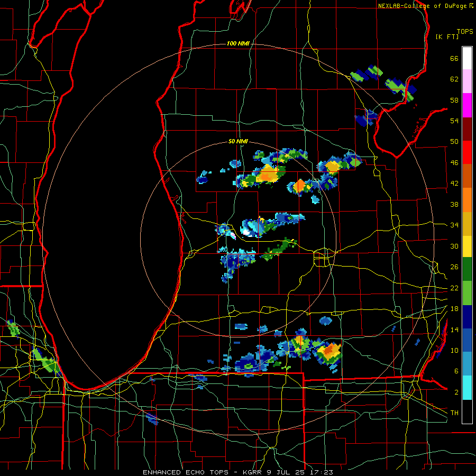This screenshot has height=476, width=476.
Task: Click the 50 NMI range ring label
Action: click(x=238, y=141)
